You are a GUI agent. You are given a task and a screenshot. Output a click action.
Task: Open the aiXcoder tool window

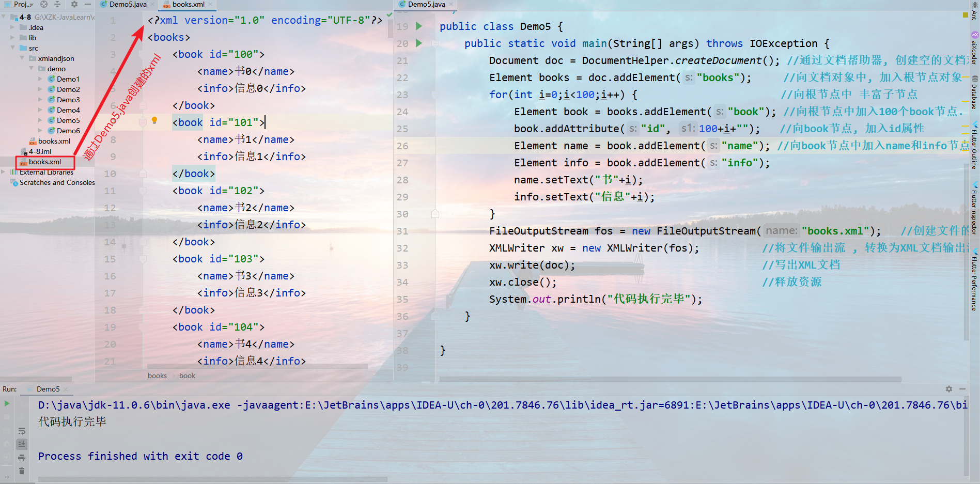(x=974, y=49)
